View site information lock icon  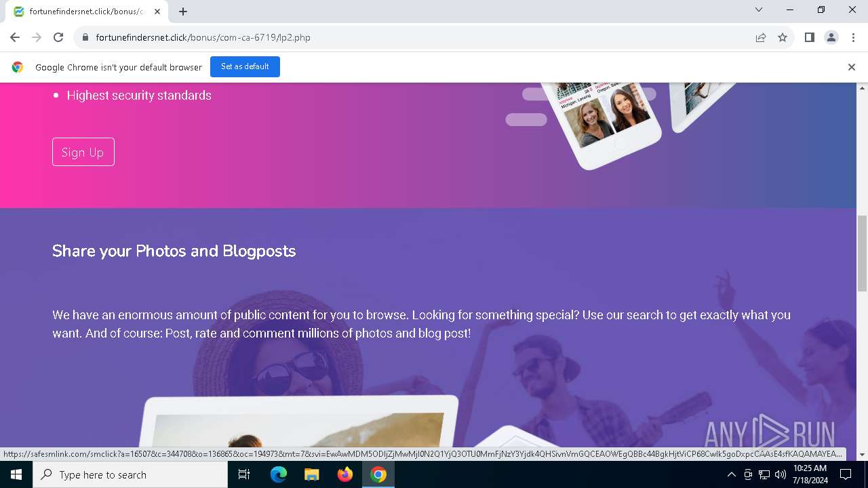click(85, 37)
